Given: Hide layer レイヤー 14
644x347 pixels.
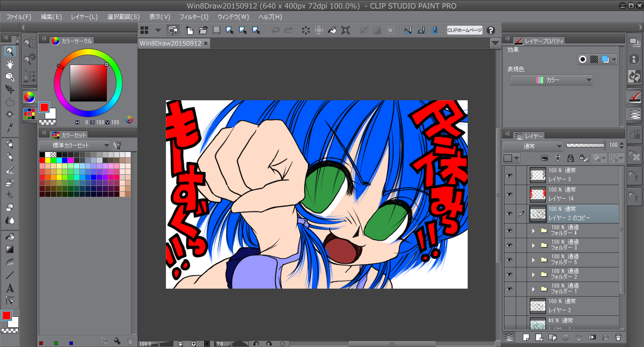Looking at the screenshot, I should coord(509,194).
